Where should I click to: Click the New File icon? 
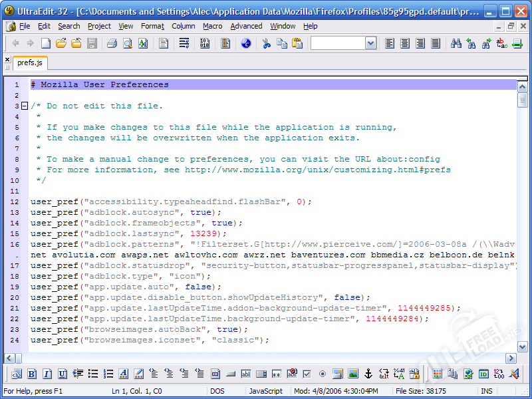click(45, 43)
